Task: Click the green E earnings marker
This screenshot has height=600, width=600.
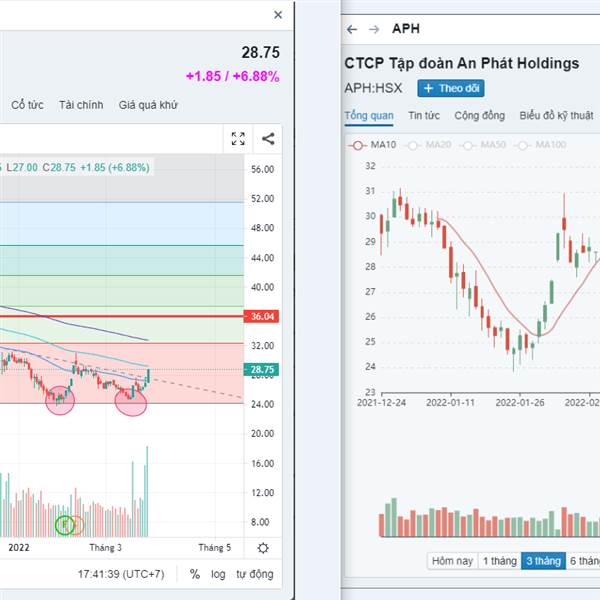Action: pos(64,523)
